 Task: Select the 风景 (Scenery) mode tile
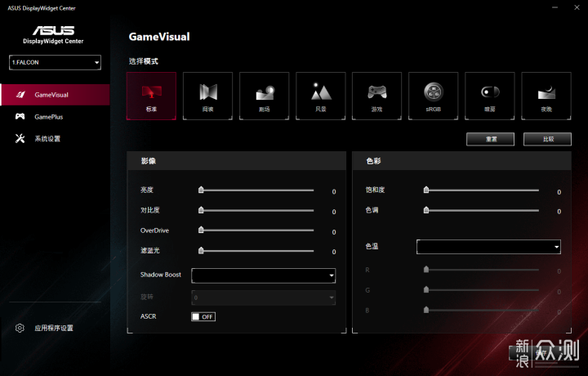pos(321,96)
